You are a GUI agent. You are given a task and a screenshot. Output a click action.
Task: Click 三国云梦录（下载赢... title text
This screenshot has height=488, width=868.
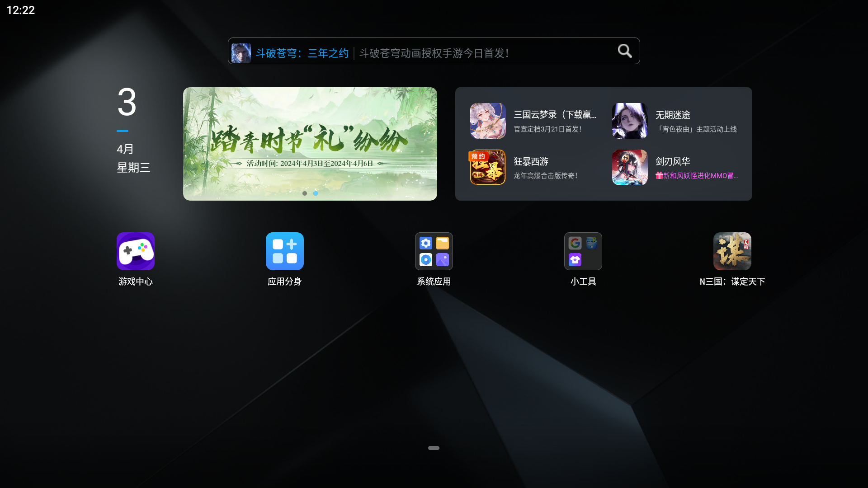[x=555, y=115]
